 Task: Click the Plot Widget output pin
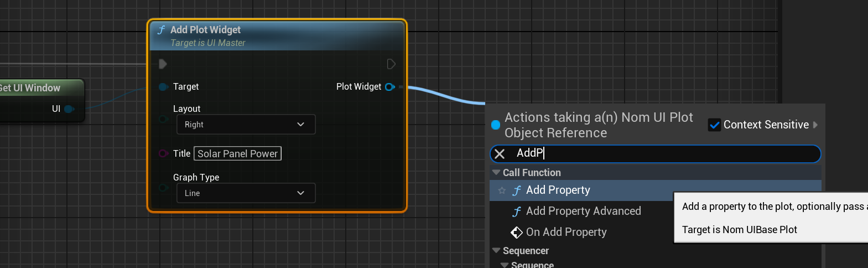point(390,87)
